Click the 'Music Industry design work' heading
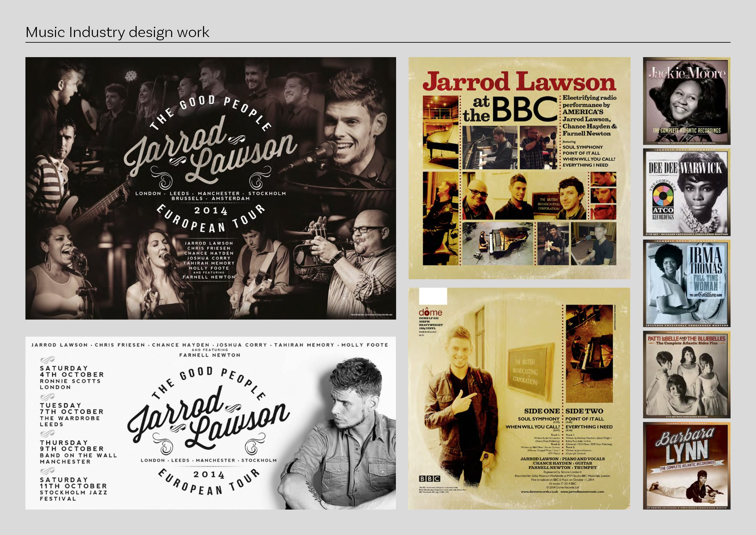This screenshot has height=535, width=756. tap(117, 32)
